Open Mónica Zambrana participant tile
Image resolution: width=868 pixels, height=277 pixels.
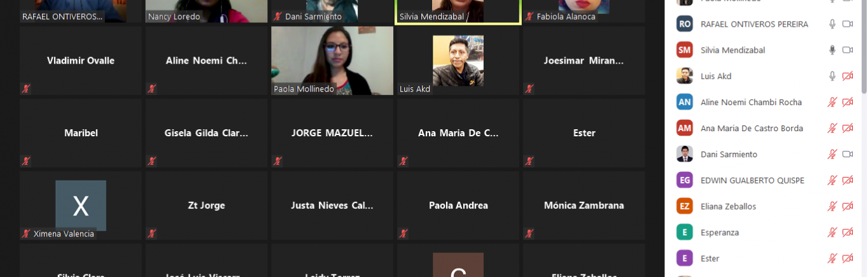coord(584,205)
